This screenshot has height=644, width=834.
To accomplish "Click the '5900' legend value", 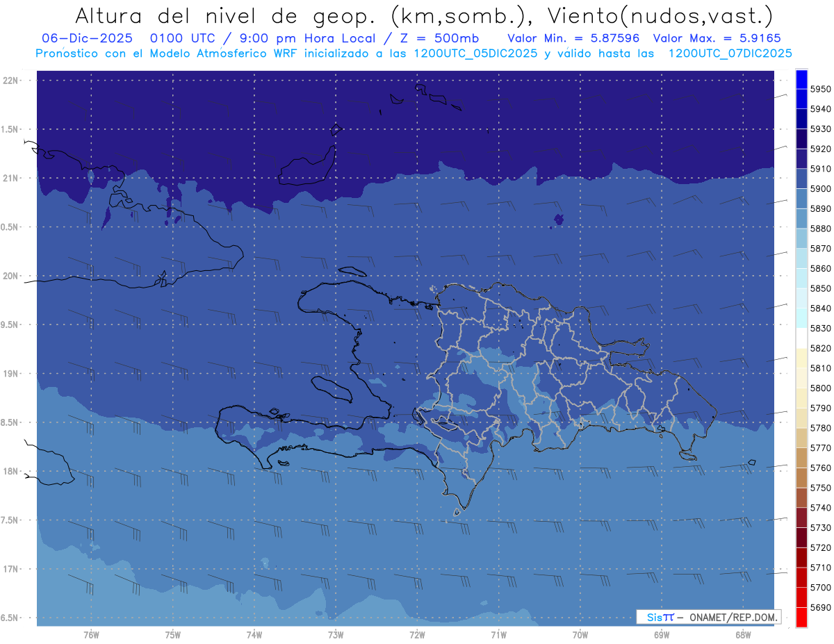I will pos(821,189).
